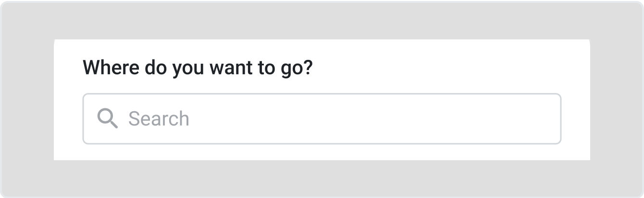The width and height of the screenshot is (644, 198).
Task: Focus the Search input field
Action: 322,119
